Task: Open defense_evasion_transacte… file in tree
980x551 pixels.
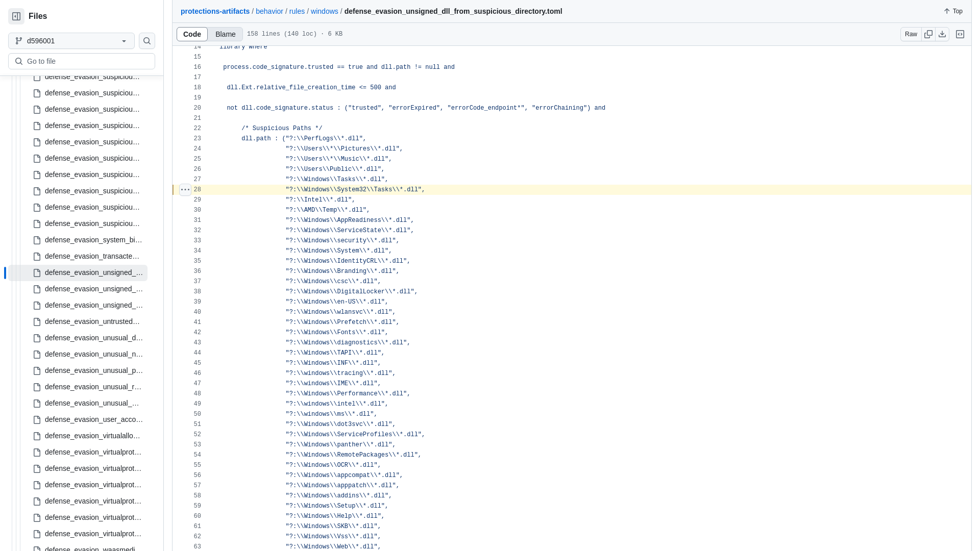Action: coord(92,257)
